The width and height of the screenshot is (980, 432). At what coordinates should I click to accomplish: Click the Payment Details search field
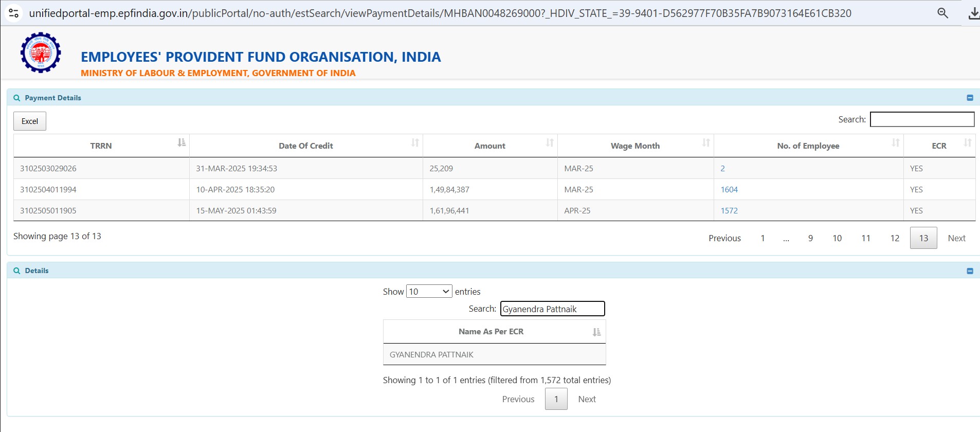point(922,119)
